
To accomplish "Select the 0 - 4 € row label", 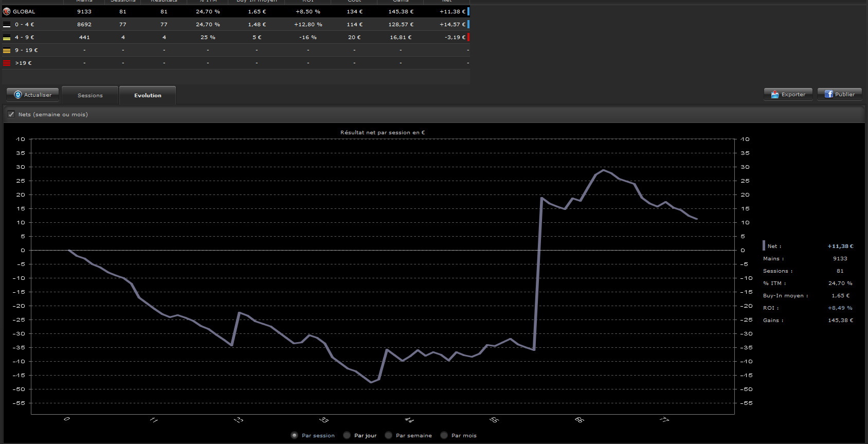I will click(x=25, y=24).
